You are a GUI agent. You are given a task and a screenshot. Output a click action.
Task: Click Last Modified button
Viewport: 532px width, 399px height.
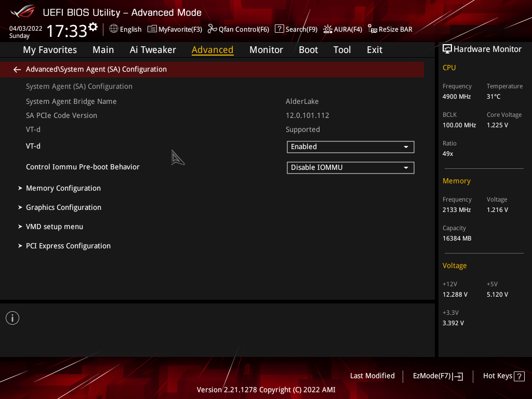372,376
